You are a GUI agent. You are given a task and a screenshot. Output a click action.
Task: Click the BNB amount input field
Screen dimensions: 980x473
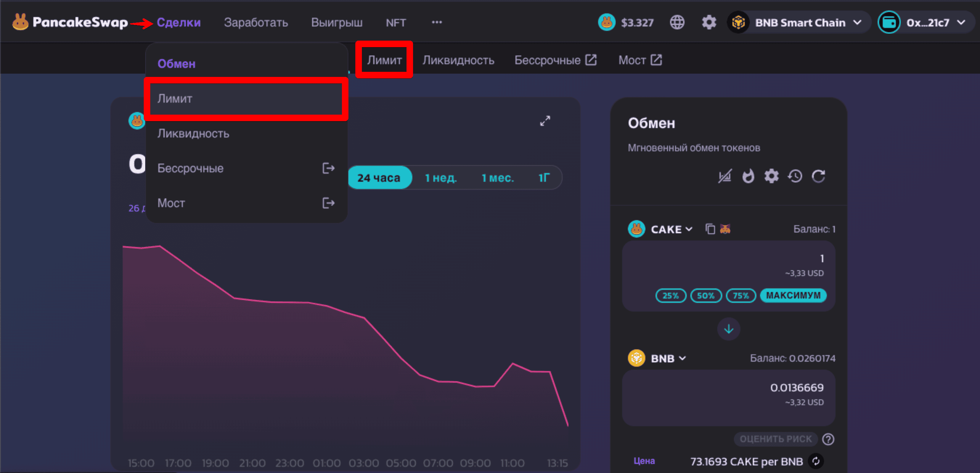pos(728,397)
